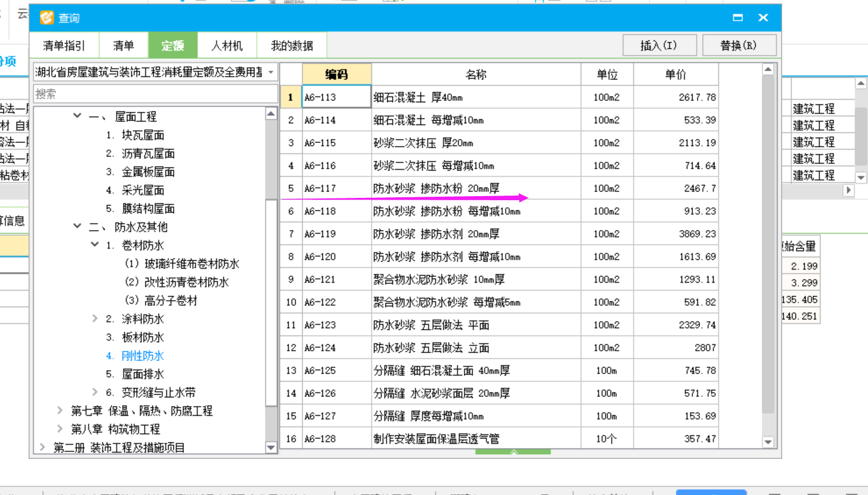This screenshot has width=868, height=495.
Task: Sort by the 编码 column header
Action: [336, 74]
